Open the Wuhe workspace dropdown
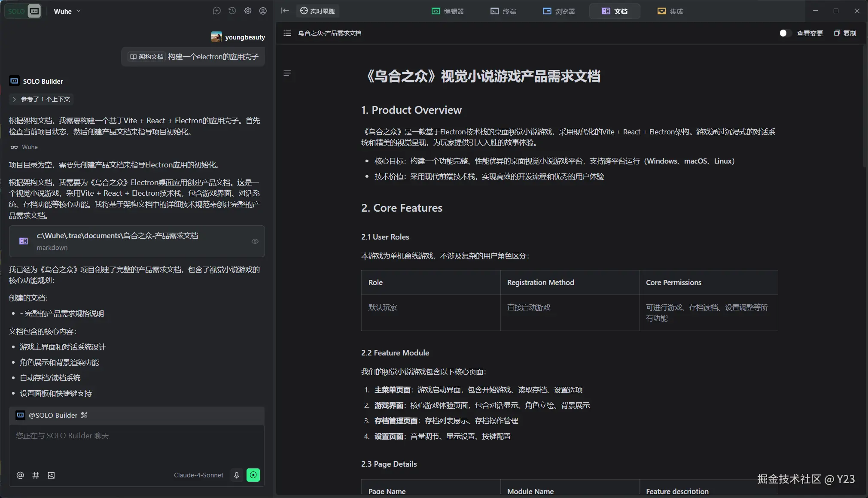This screenshot has height=498, width=868. pyautogui.click(x=67, y=11)
